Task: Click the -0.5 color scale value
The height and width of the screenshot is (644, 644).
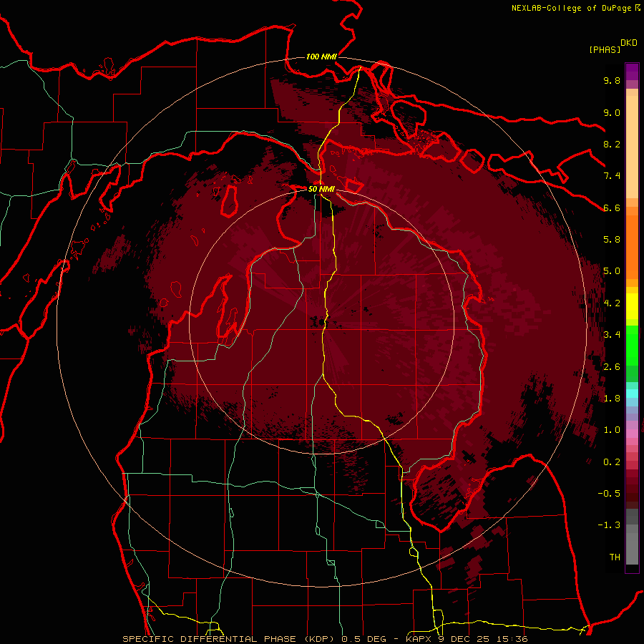Action: click(x=609, y=494)
